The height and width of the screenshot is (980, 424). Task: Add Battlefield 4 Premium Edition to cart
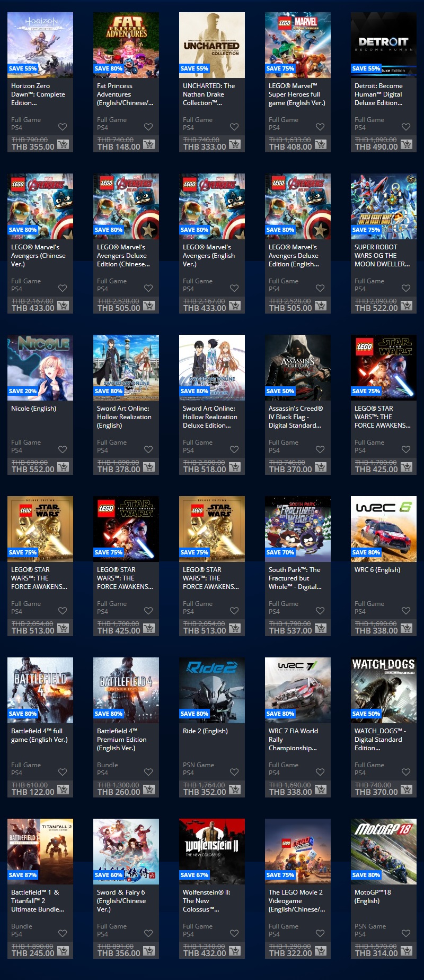click(148, 790)
